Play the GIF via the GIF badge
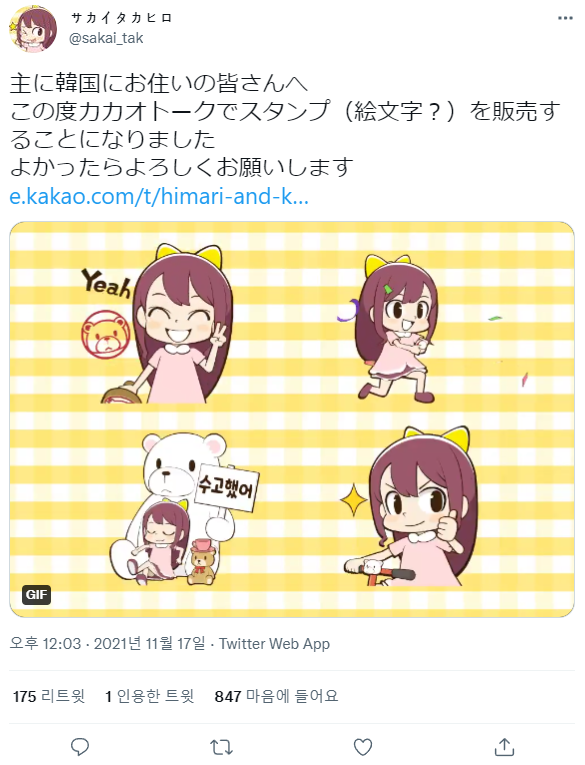The width and height of the screenshot is (585, 765). point(36,594)
